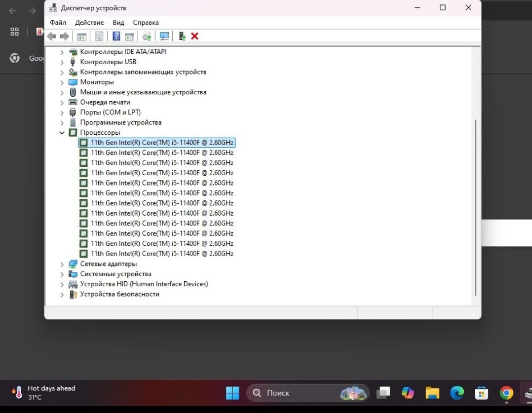The height and width of the screenshot is (413, 532).
Task: Select the Порты (COM и LPT) label
Action: coord(110,113)
